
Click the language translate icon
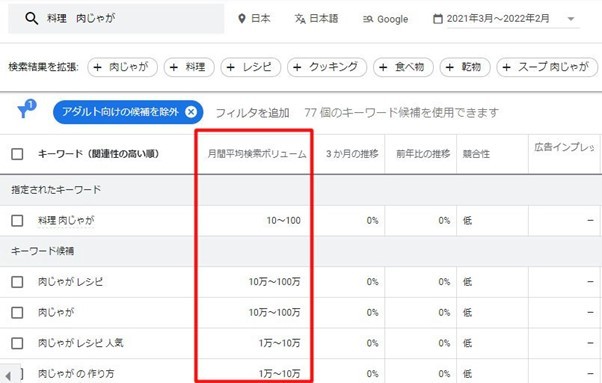click(x=300, y=18)
